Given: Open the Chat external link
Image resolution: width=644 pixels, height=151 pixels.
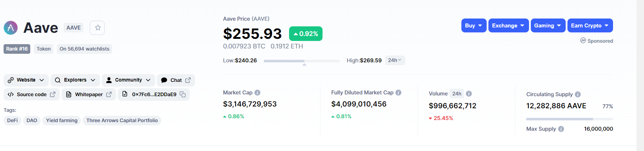Looking at the screenshot, I should coord(176,80).
